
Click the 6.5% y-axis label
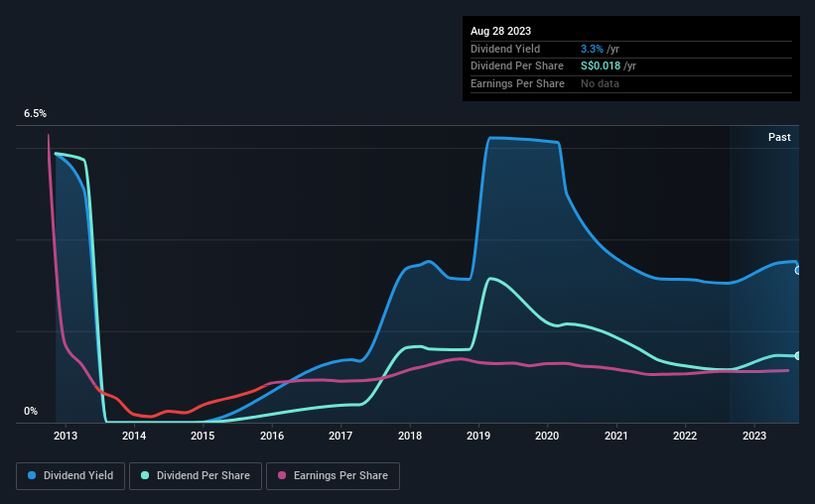(x=35, y=113)
